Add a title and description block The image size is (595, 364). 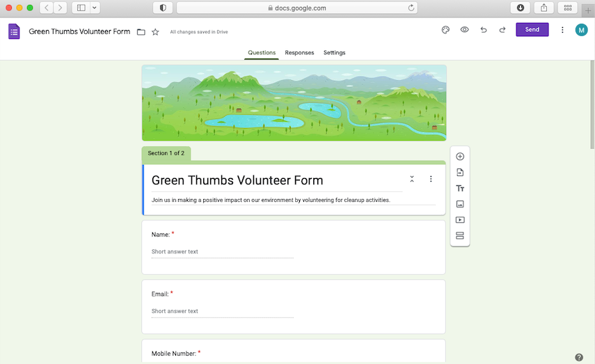[460, 189]
